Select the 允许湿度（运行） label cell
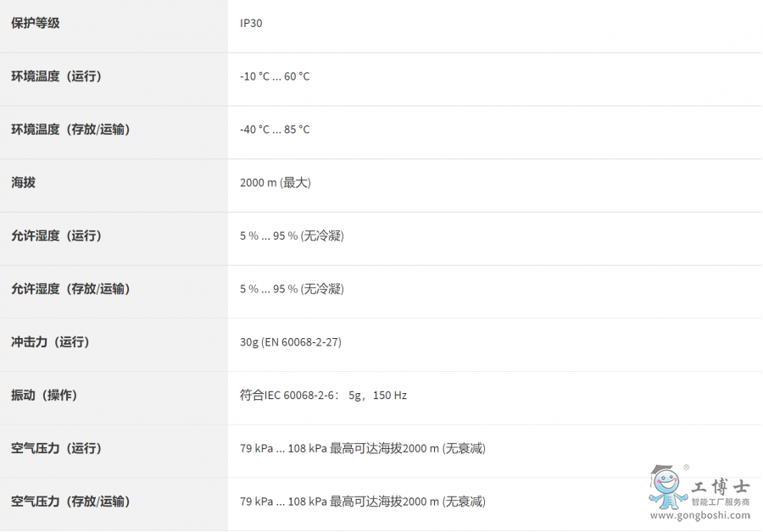 pyautogui.click(x=56, y=236)
